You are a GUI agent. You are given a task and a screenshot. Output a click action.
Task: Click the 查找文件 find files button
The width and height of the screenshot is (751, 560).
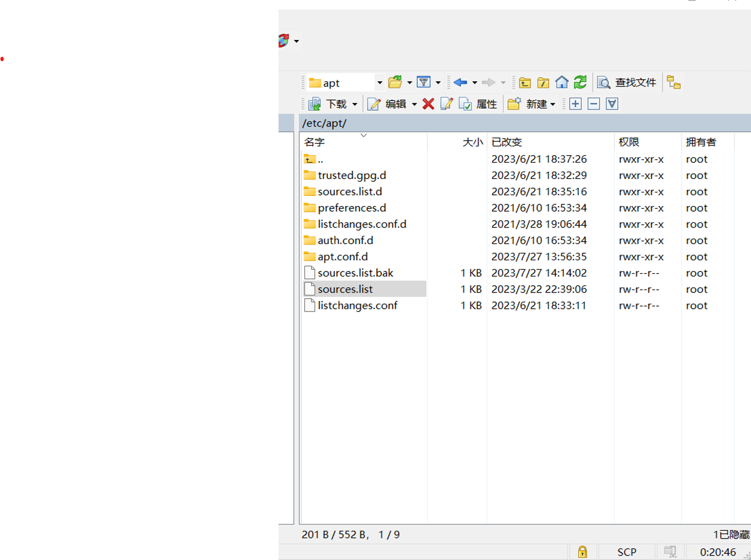pyautogui.click(x=627, y=82)
